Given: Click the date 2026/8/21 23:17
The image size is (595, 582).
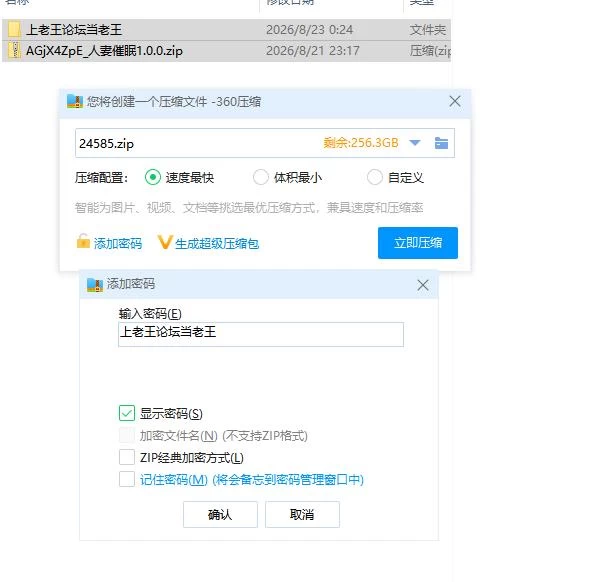Looking at the screenshot, I should click(x=313, y=50).
